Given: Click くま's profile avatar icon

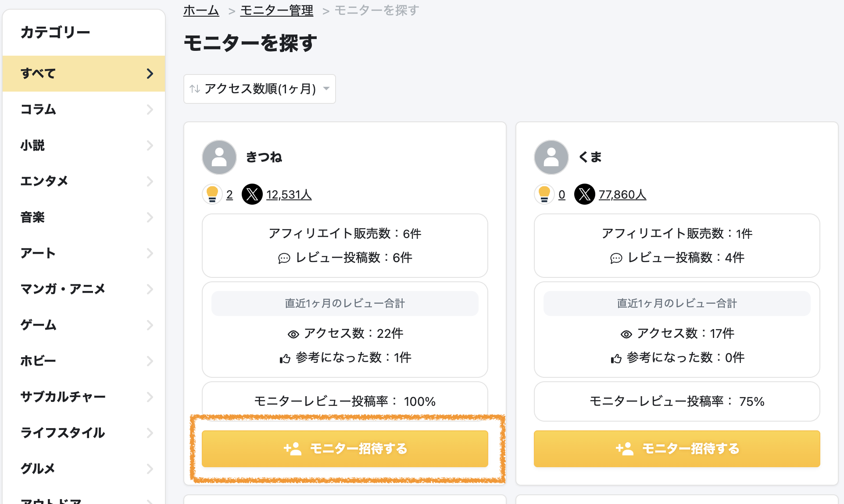Looking at the screenshot, I should click(551, 157).
